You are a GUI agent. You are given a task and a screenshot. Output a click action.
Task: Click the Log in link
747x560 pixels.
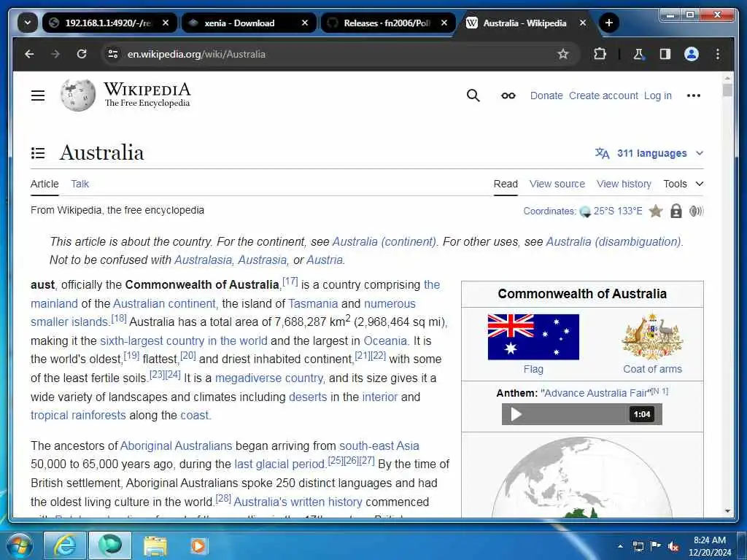coord(657,96)
